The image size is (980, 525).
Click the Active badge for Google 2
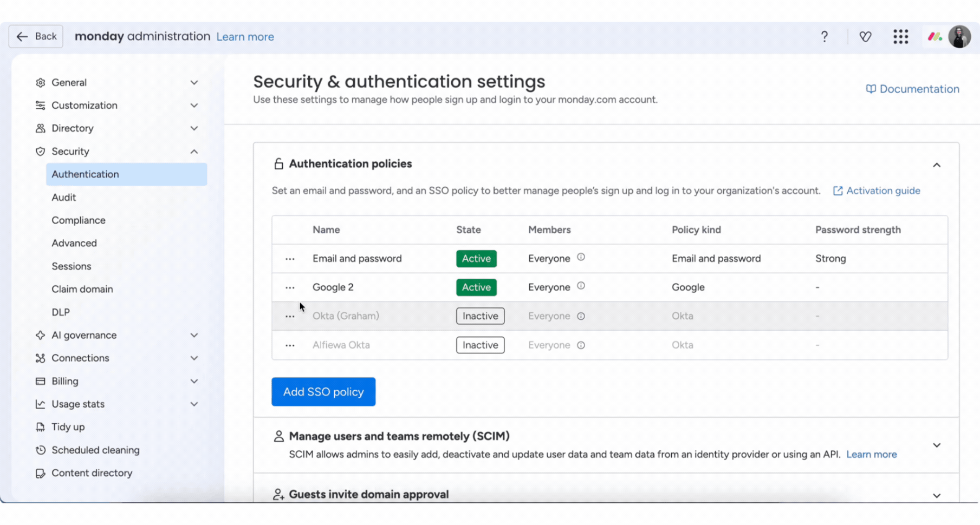tap(476, 287)
